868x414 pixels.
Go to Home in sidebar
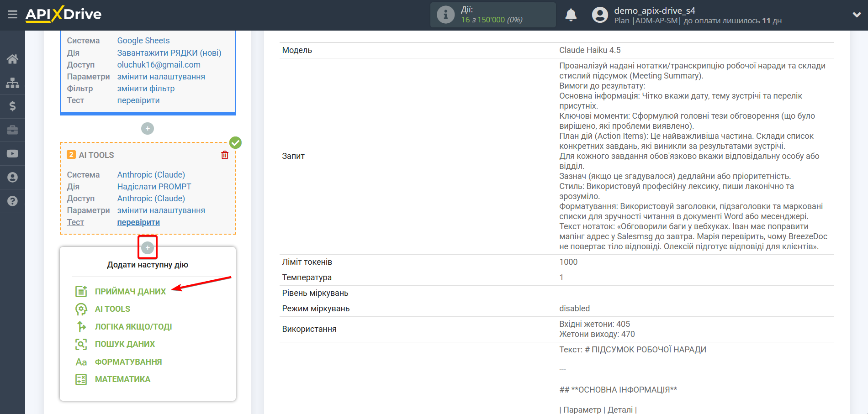point(12,59)
